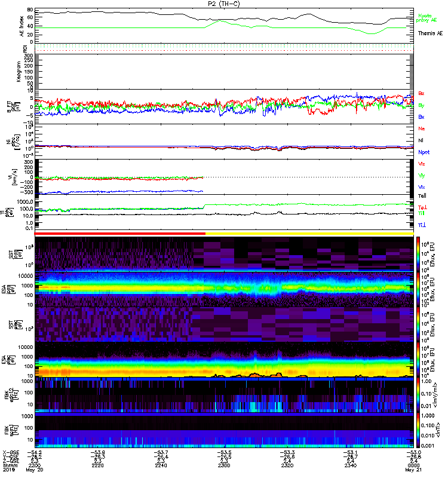Image resolution: width=448 pixels, height=478 pixels.
Task: Click the red segment of the status bar
Action: tap(120, 234)
